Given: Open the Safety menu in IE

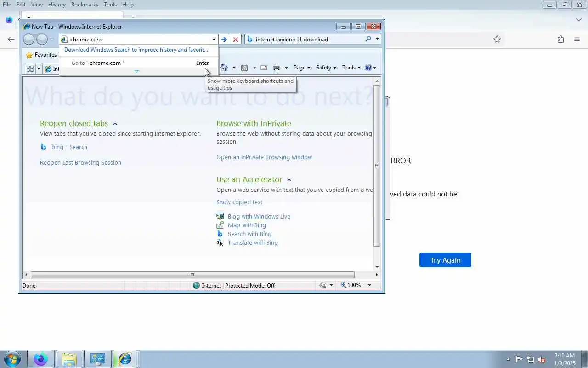Looking at the screenshot, I should pos(326,68).
